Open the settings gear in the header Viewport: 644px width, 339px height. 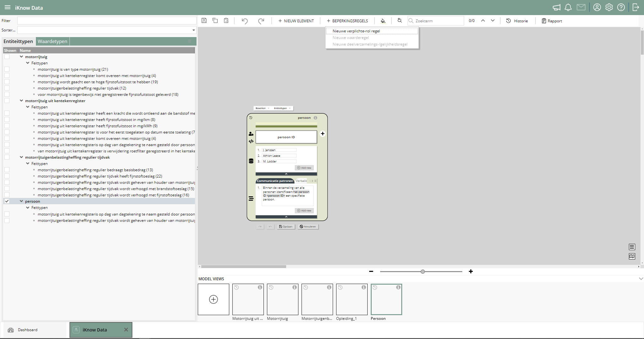tap(609, 8)
